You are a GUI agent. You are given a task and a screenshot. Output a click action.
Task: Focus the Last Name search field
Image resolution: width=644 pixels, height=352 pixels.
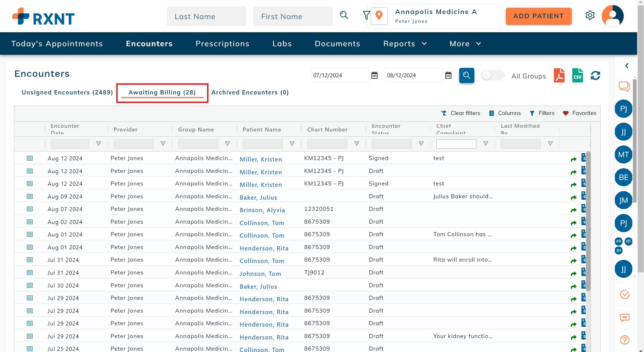pos(206,16)
